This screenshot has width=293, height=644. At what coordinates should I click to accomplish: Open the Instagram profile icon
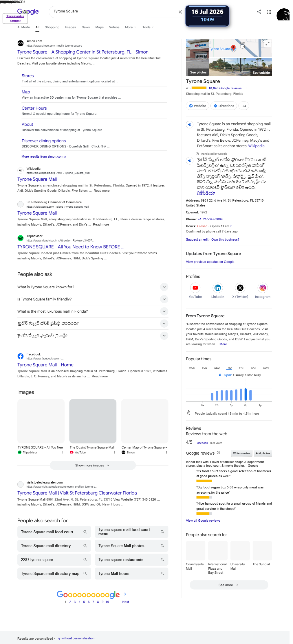coord(262,288)
